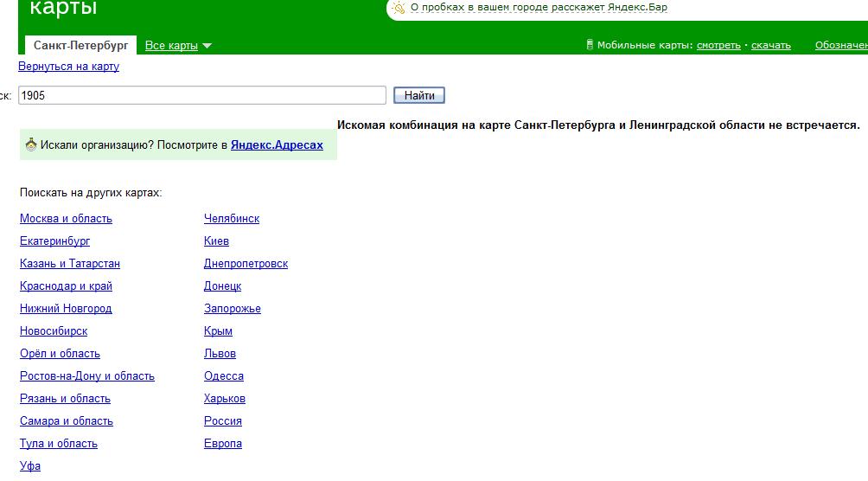868x481 pixels.
Task: Search on Новосибирск map
Action: pyautogui.click(x=54, y=331)
